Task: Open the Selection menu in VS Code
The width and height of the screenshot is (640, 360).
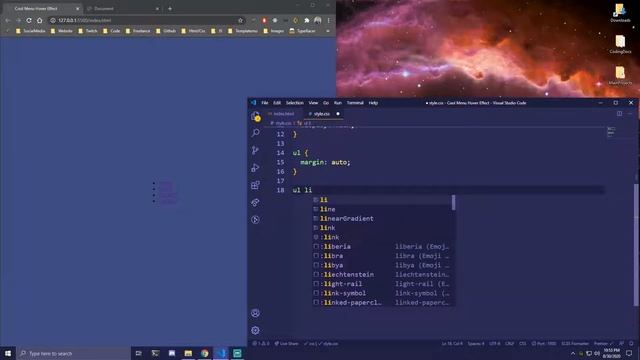Action: (295, 103)
